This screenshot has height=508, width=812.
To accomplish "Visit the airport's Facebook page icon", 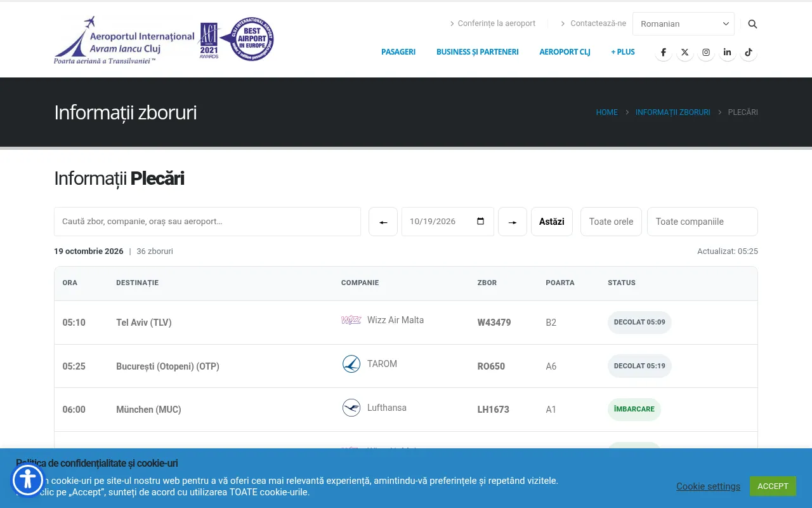I will pos(664,53).
